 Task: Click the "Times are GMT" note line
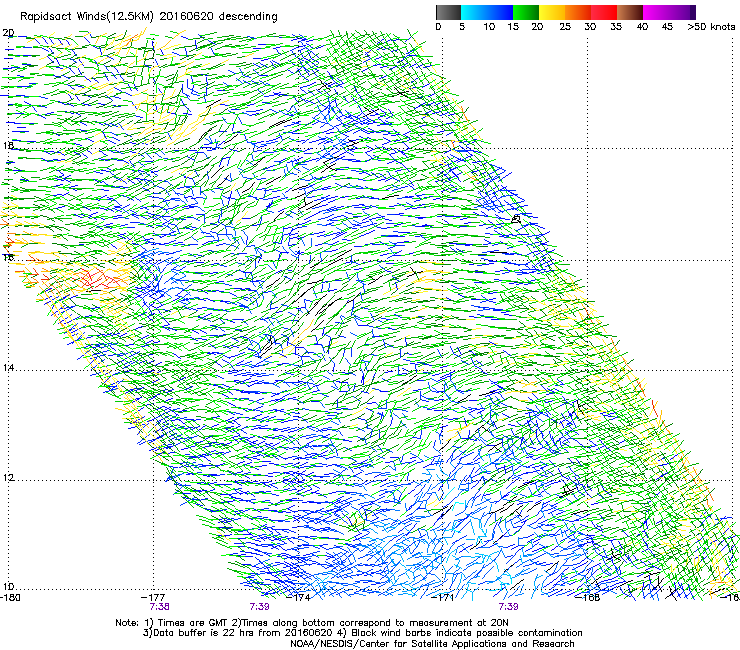click(x=312, y=623)
